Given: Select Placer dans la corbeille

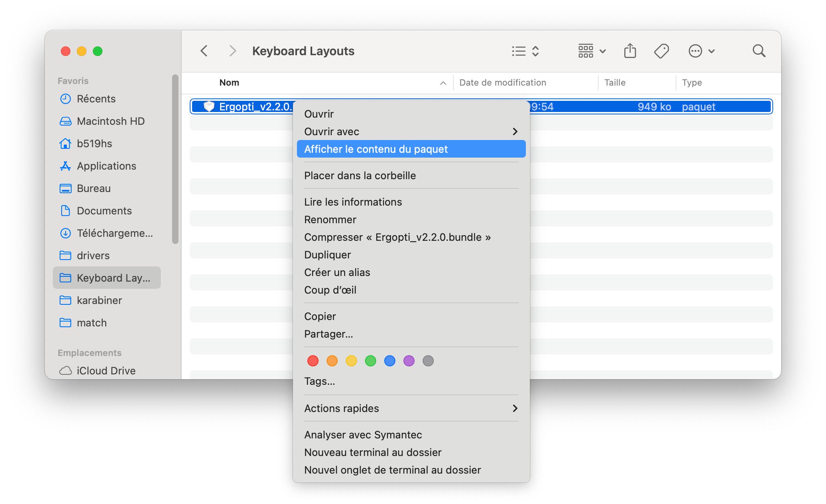Looking at the screenshot, I should (360, 176).
